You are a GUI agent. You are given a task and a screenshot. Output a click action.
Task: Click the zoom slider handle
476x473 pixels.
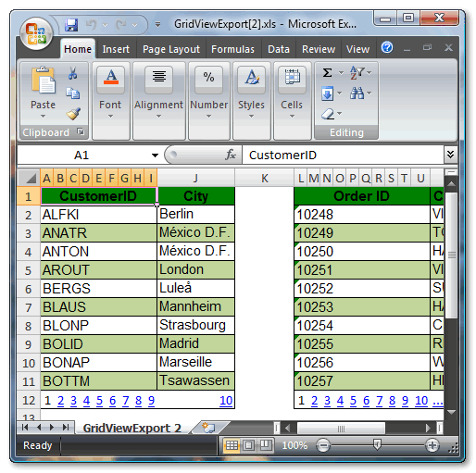(x=377, y=445)
